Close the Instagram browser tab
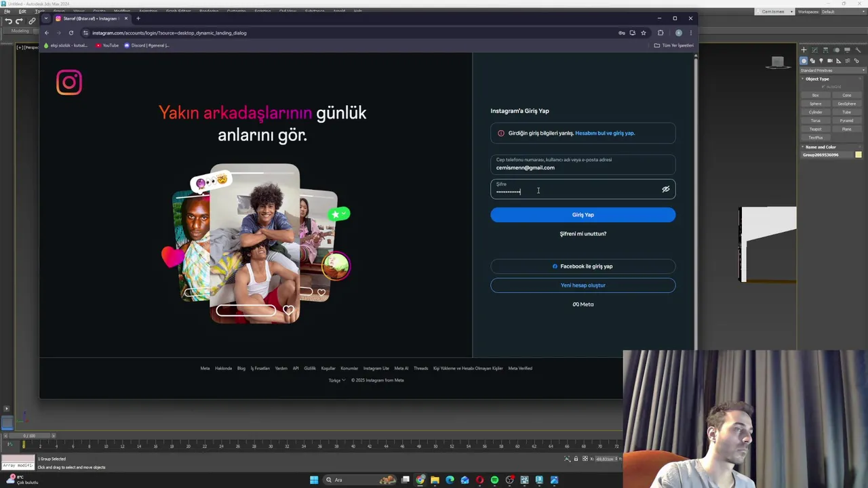The image size is (868, 488). [x=125, y=18]
